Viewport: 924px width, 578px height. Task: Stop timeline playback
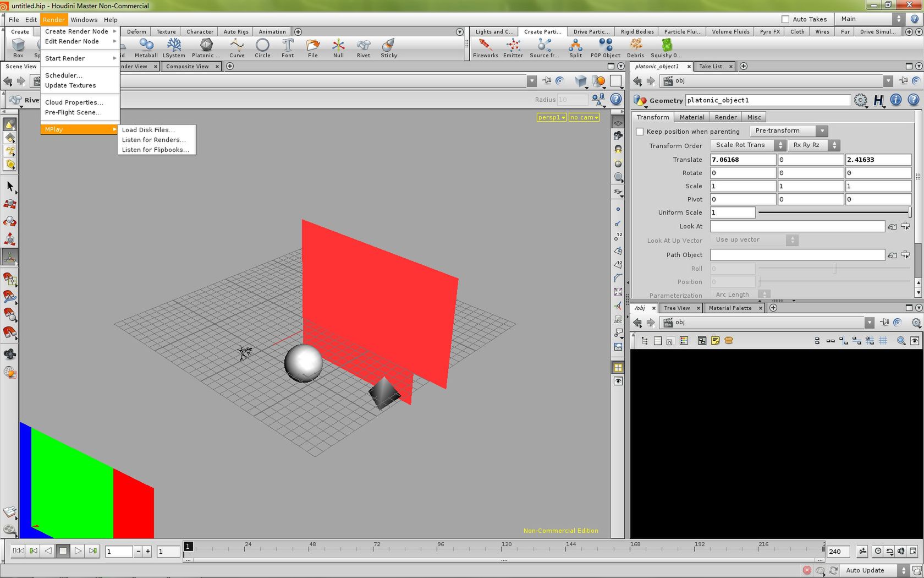click(x=63, y=551)
